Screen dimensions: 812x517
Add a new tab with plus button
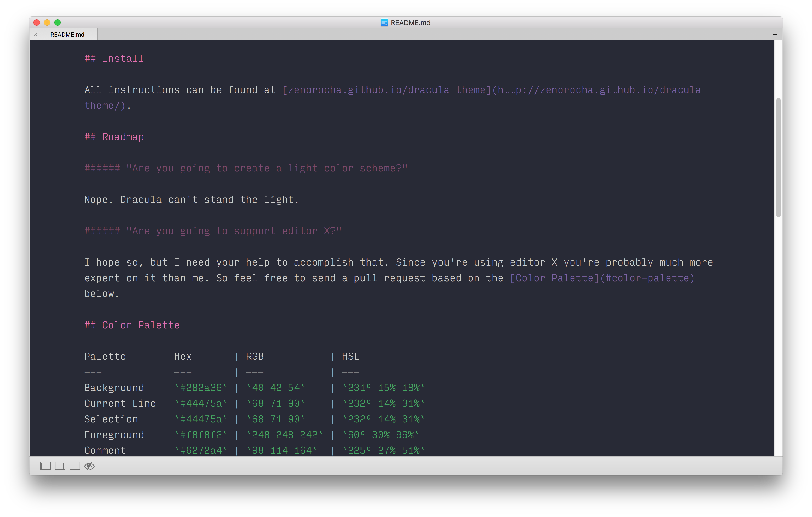[x=775, y=34]
